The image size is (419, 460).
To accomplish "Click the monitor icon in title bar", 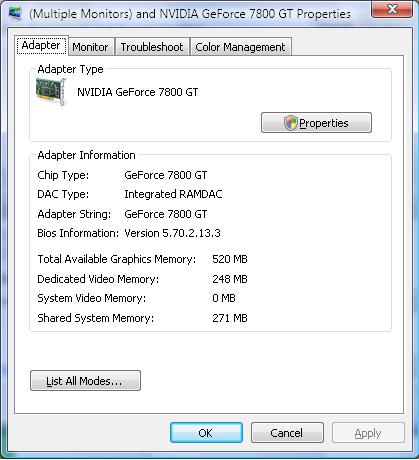I will click(15, 13).
